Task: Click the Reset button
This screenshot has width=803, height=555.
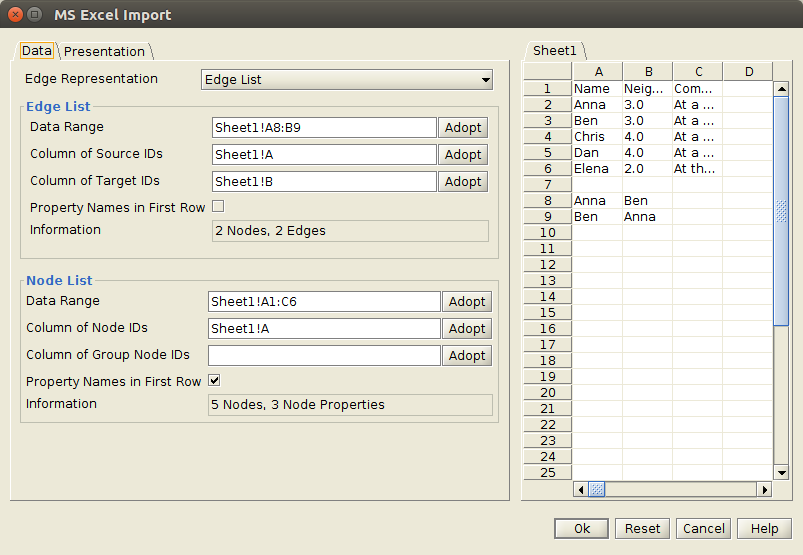Action: pos(642,529)
